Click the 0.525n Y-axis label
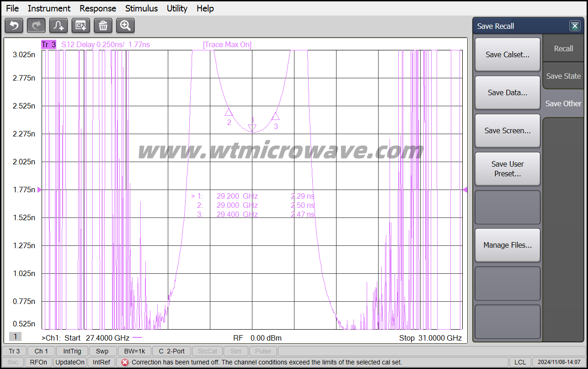 pyautogui.click(x=24, y=324)
